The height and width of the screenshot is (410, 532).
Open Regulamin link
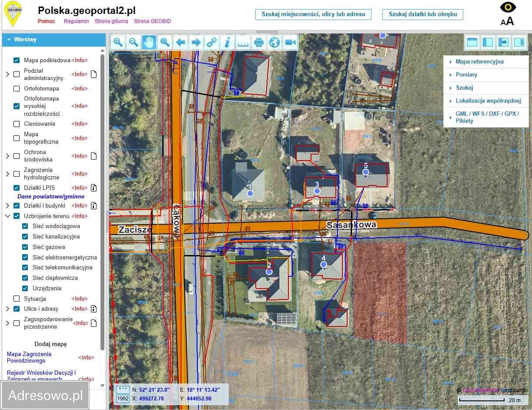pyautogui.click(x=76, y=21)
